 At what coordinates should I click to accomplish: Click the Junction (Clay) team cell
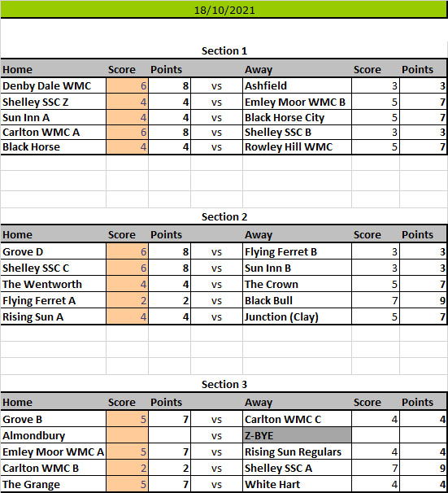coord(297,316)
